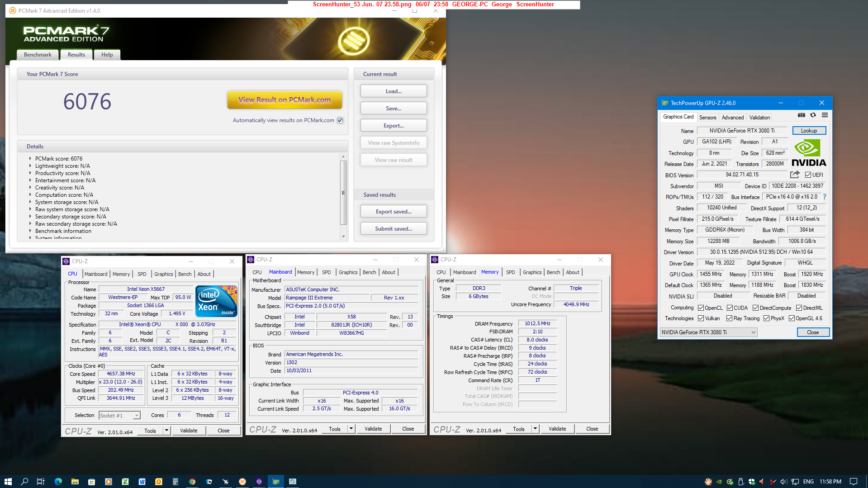Click Validate in the Memory CPU-Z window

point(557,429)
